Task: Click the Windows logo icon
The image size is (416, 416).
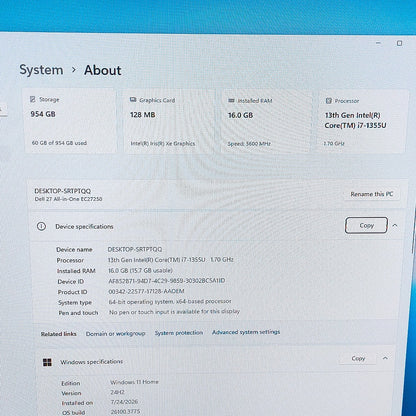Action: click(47, 362)
